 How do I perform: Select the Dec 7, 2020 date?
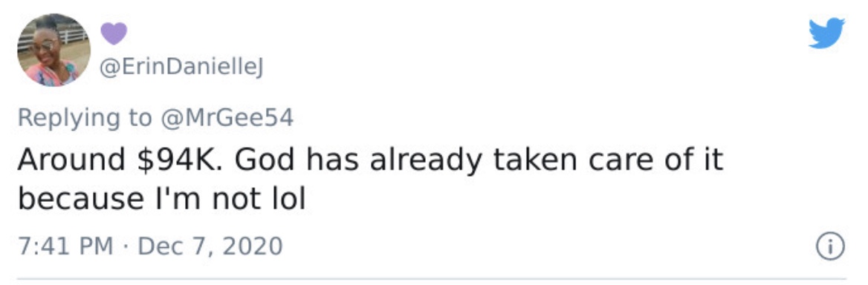pyautogui.click(x=210, y=246)
